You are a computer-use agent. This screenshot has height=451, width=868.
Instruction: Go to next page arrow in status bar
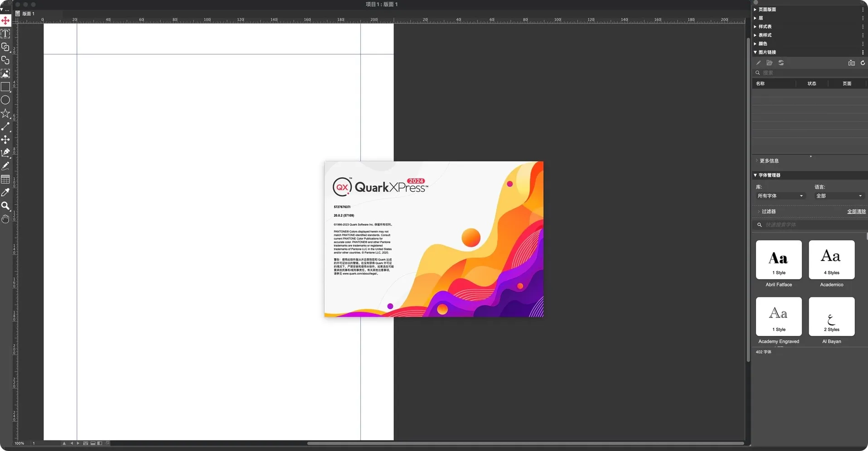point(78,443)
